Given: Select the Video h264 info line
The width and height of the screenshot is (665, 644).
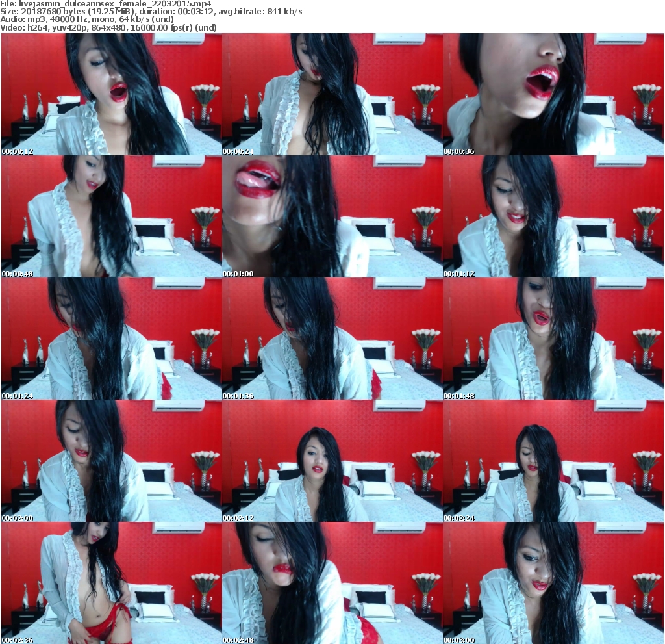Looking at the screenshot, I should [x=108, y=27].
